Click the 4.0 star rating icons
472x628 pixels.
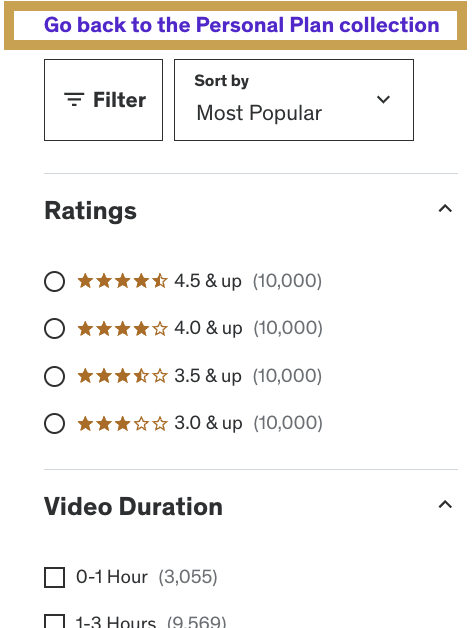(x=122, y=328)
